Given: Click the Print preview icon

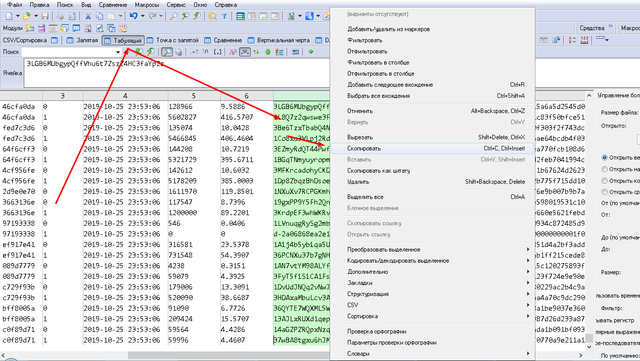Looking at the screenshot, I should pos(72,16).
